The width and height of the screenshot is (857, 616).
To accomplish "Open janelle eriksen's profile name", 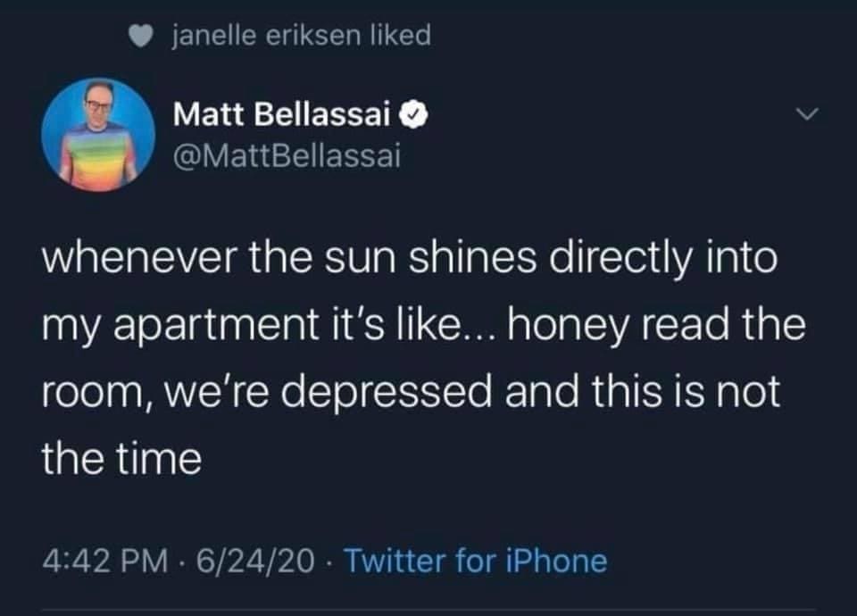I will [x=260, y=36].
